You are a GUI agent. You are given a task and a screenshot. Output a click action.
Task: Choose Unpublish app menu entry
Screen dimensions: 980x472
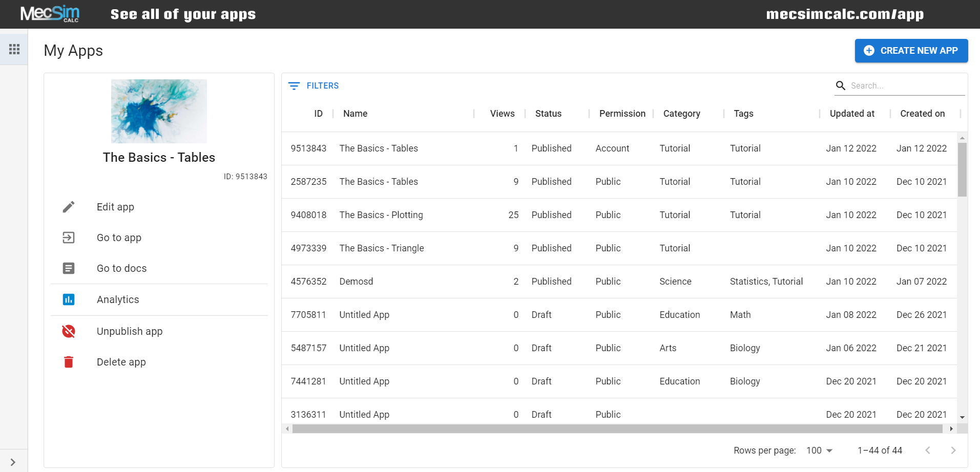159,331
